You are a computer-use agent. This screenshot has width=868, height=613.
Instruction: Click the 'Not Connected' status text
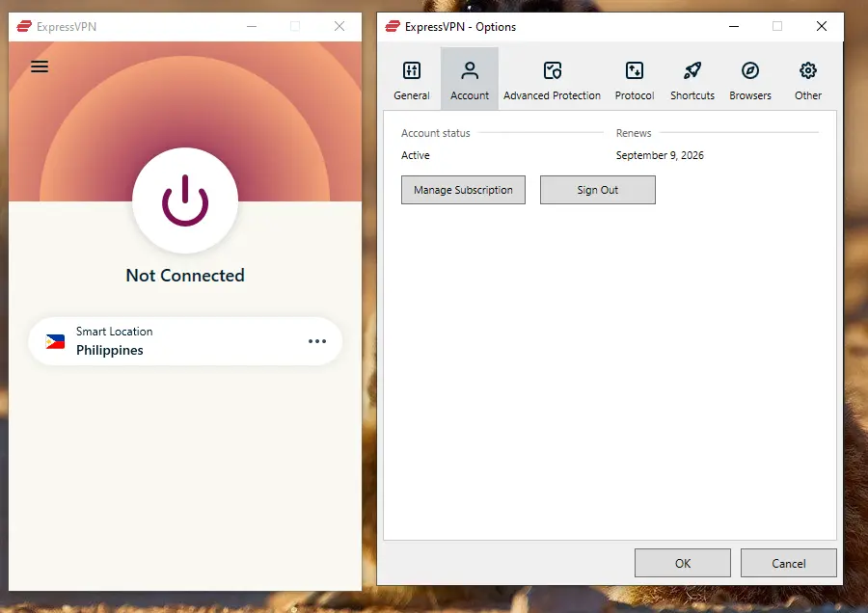click(185, 275)
